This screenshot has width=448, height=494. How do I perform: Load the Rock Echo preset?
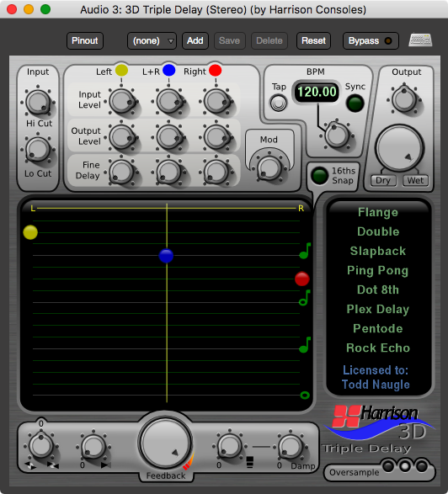378,348
